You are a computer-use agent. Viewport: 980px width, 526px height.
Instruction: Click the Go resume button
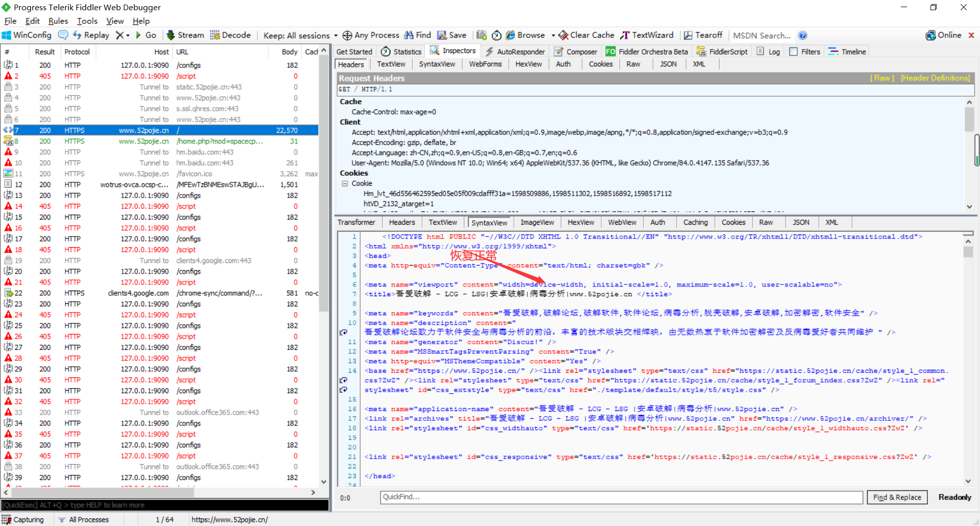145,35
